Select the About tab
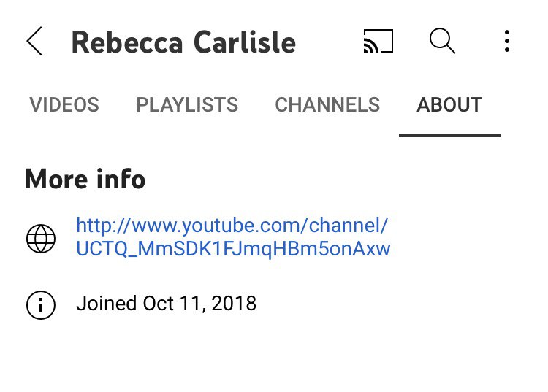Viewport: 548px width, 392px height. tap(449, 104)
